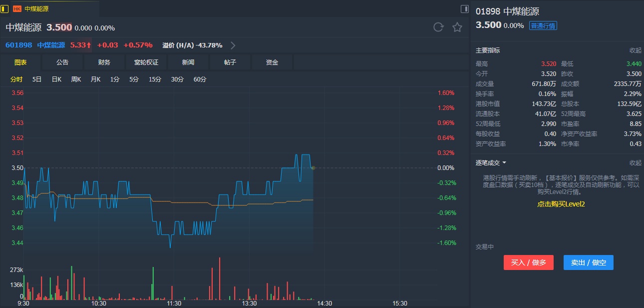This screenshot has width=644, height=308.
Task: Select the 日K chart period
Action: [x=56, y=79]
